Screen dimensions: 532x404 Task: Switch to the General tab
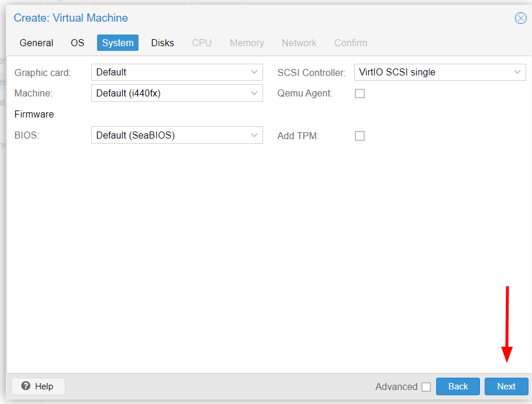[x=36, y=43]
